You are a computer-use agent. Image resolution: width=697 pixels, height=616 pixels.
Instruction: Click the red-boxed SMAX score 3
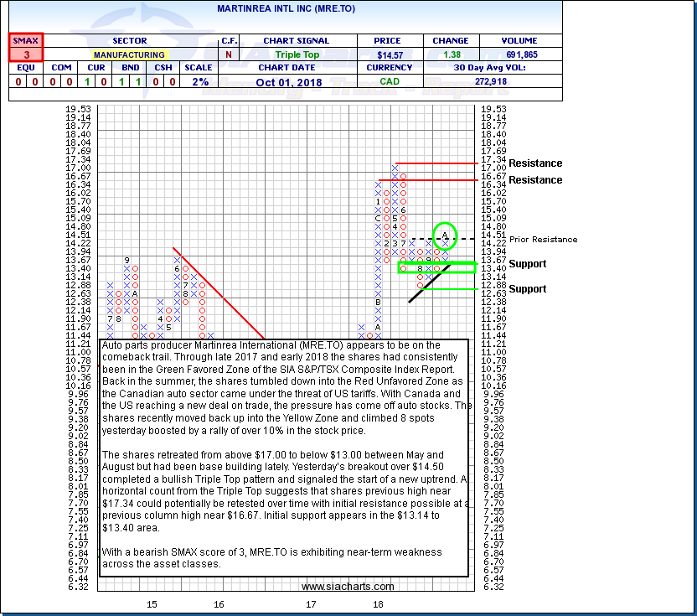click(25, 54)
